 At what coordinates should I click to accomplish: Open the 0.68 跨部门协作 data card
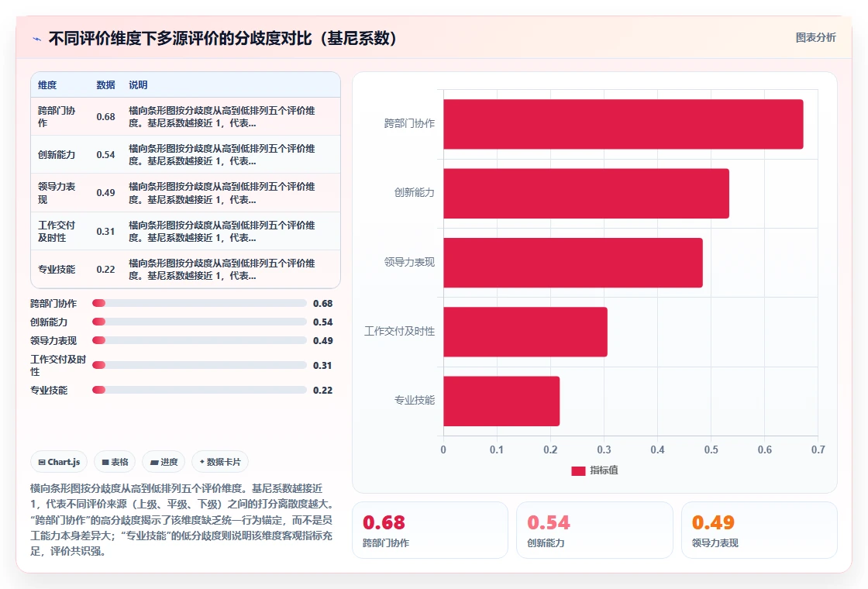[x=430, y=530]
